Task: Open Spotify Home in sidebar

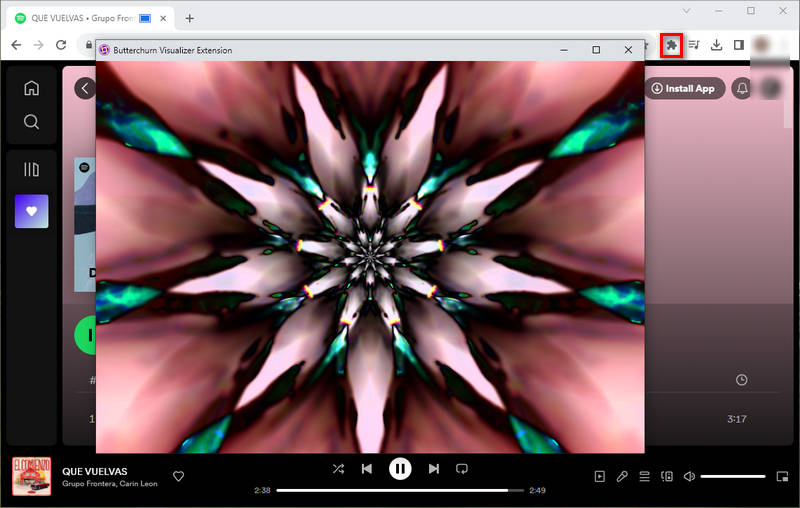Action: tap(32, 88)
